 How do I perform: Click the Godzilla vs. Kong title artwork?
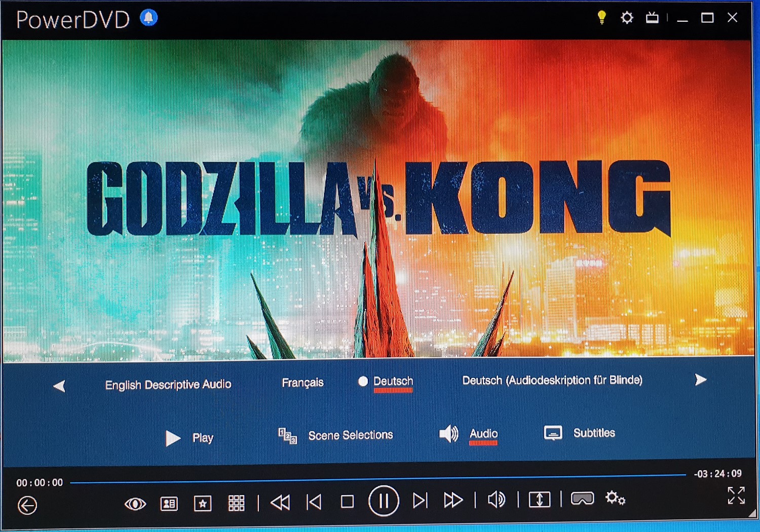[x=378, y=199]
